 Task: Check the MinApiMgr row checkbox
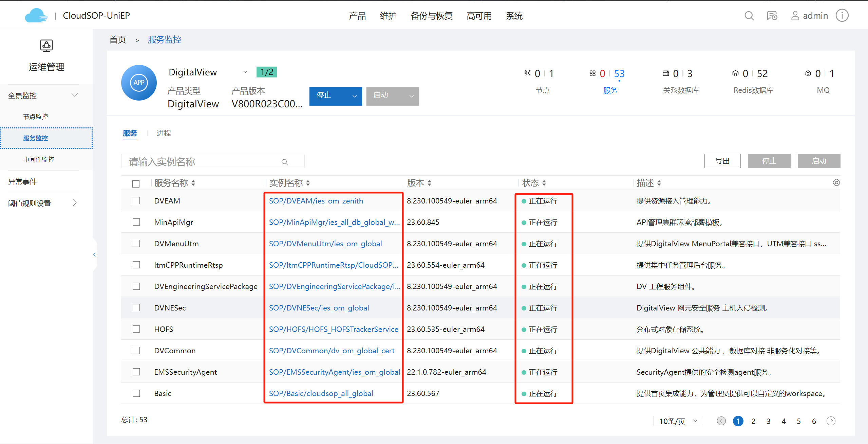[x=136, y=222]
